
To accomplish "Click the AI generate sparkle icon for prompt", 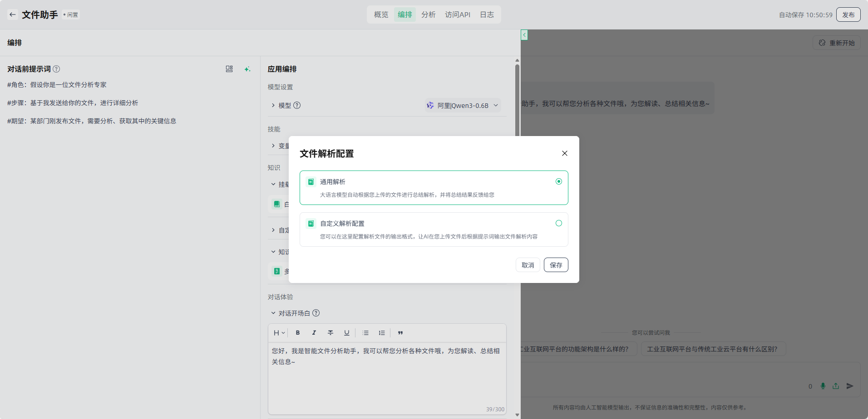I will pyautogui.click(x=247, y=69).
